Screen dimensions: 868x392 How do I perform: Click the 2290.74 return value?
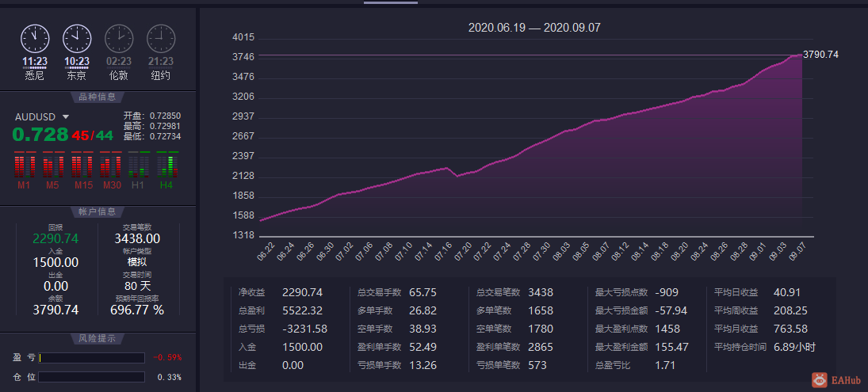point(55,238)
